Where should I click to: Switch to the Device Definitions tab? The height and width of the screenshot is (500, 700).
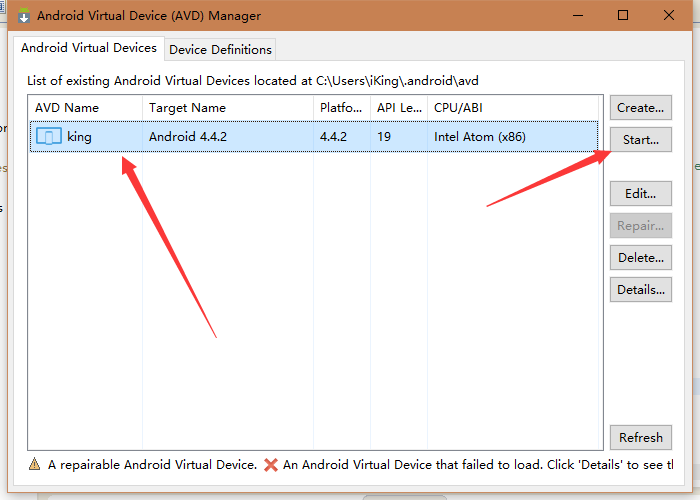220,50
